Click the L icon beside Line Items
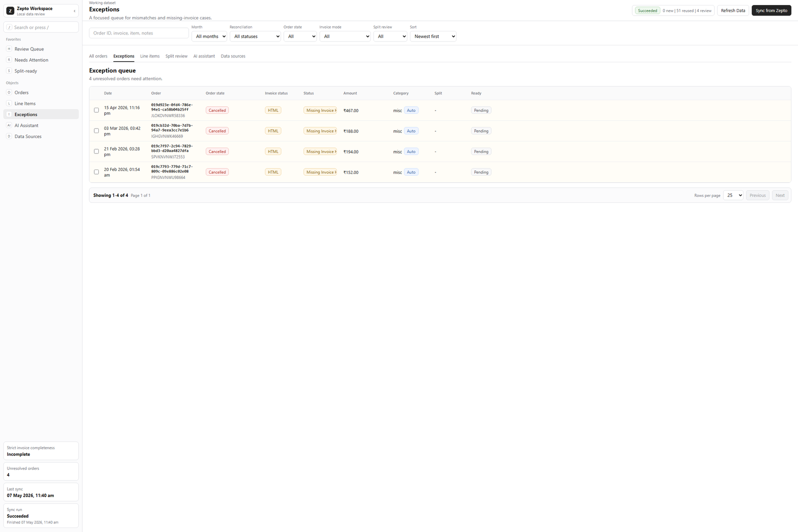The image size is (798, 532). pos(9,103)
